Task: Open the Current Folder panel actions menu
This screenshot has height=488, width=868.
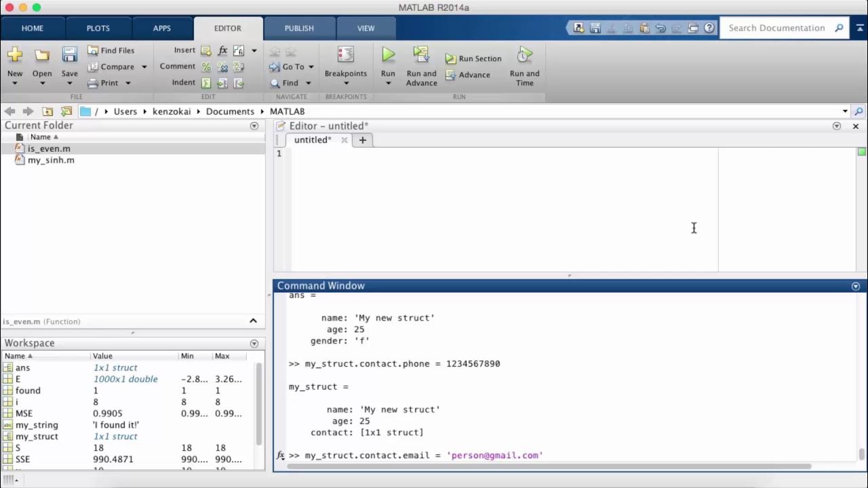Action: (254, 126)
